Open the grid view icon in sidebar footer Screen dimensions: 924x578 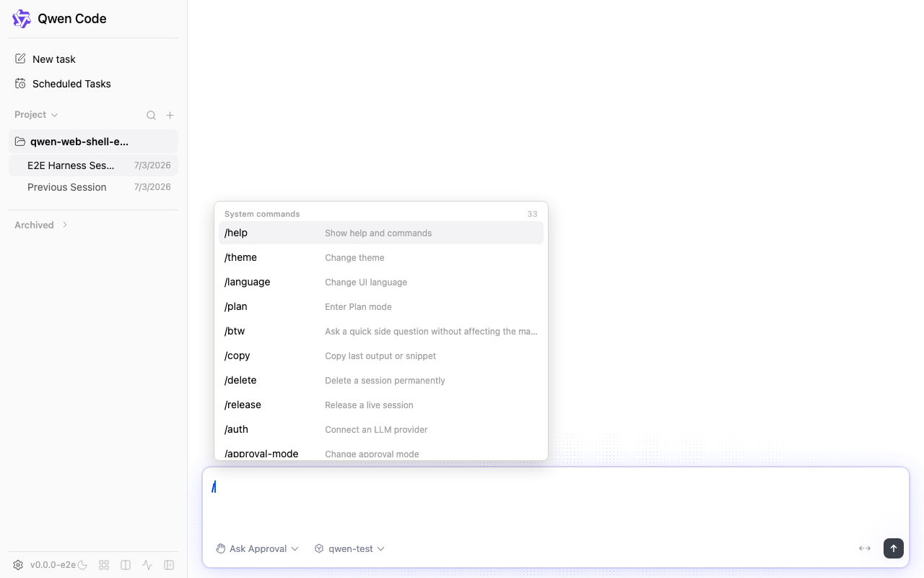pyautogui.click(x=104, y=565)
